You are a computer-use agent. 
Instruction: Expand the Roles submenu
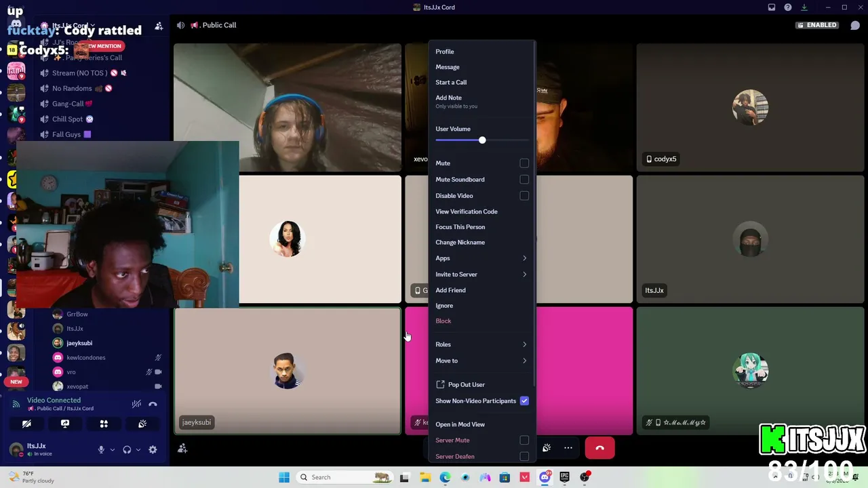(481, 344)
